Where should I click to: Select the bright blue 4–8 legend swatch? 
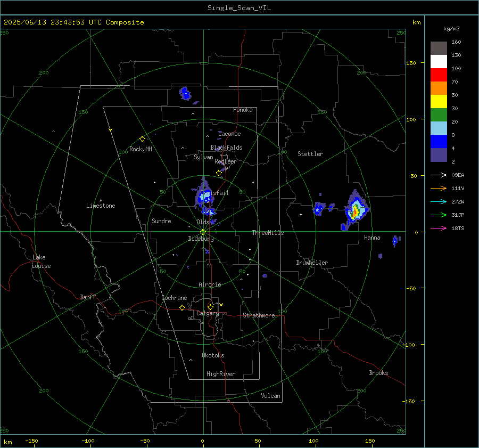(x=439, y=141)
